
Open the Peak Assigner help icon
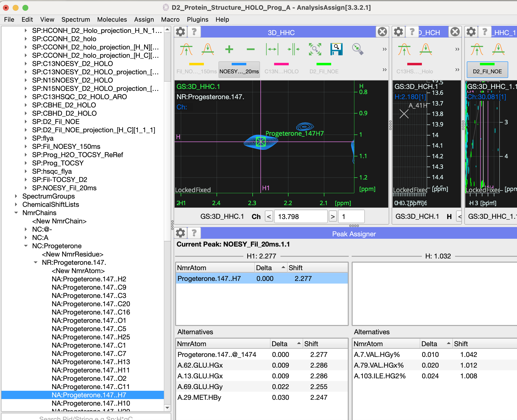tap(194, 233)
